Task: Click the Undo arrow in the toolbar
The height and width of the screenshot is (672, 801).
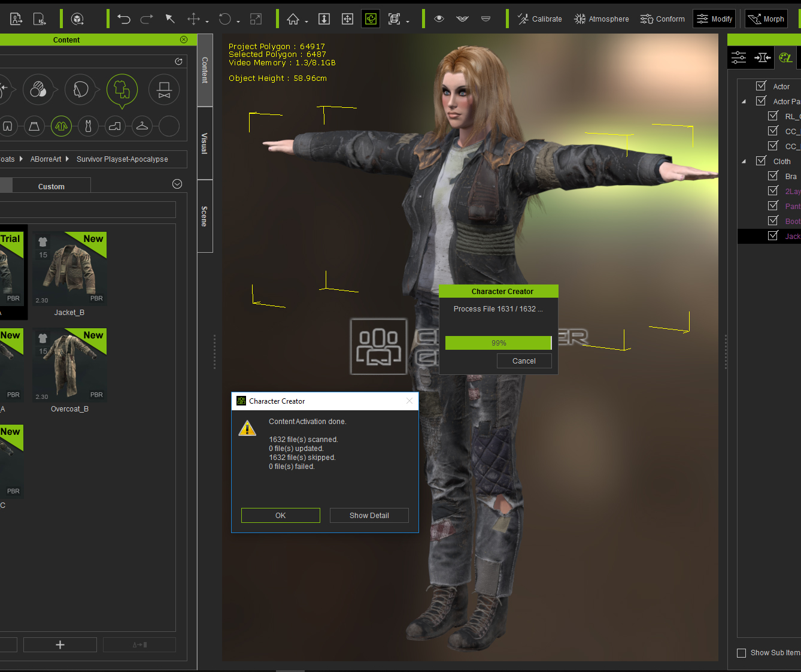Action: point(124,19)
